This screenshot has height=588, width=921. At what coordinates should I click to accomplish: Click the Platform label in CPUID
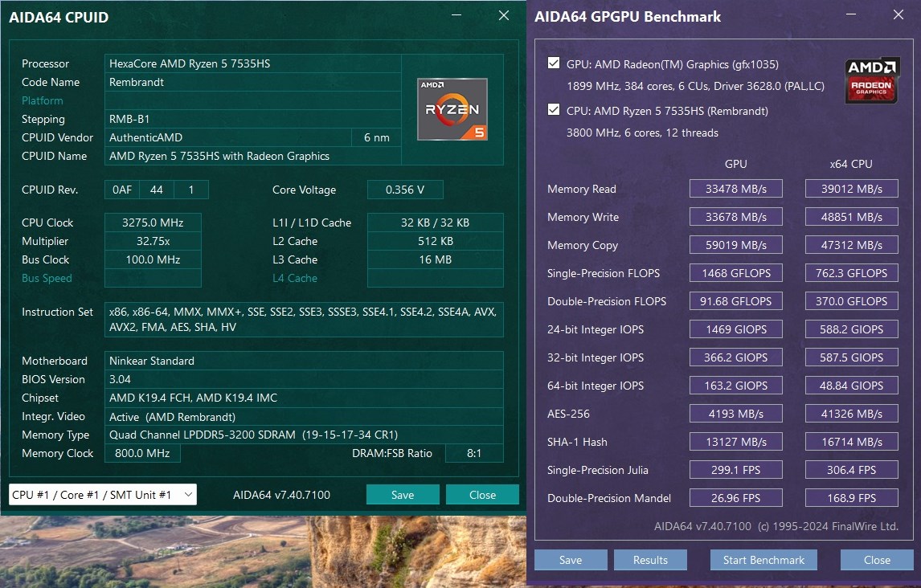click(43, 100)
